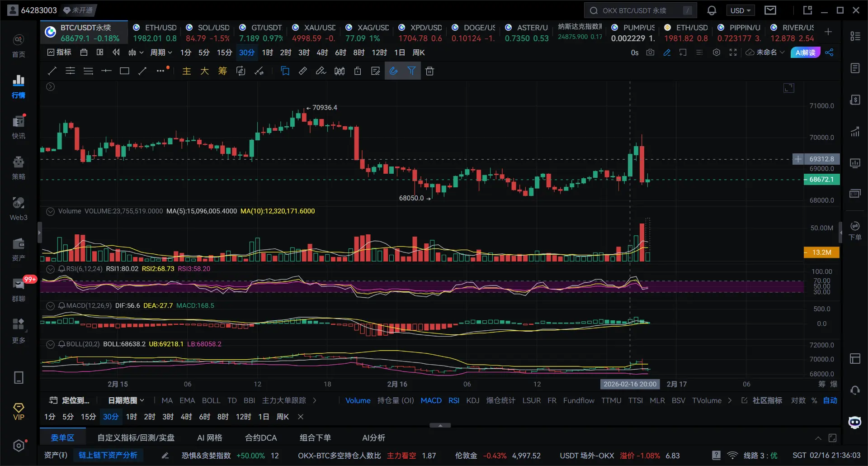The image size is (868, 466).
Task: Click the chart replay rewind icon
Action: click(116, 52)
